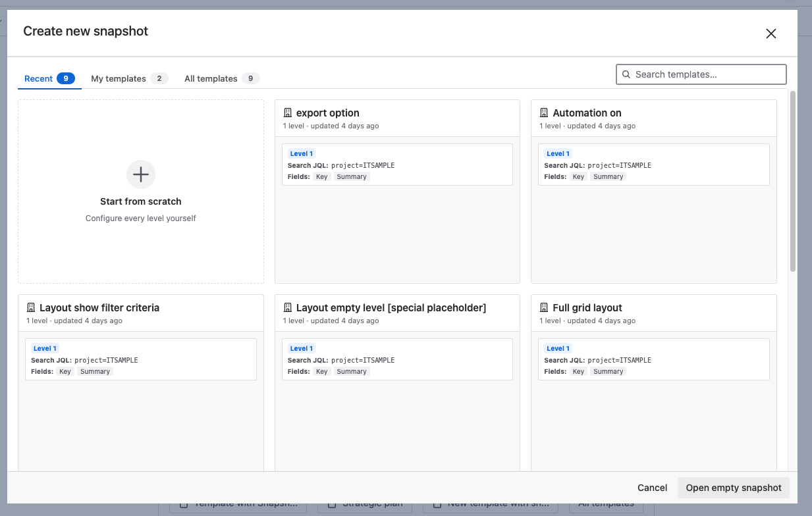Screen dimensions: 812x516
Task: Switch to the Recent tab
Action: click(x=49, y=78)
